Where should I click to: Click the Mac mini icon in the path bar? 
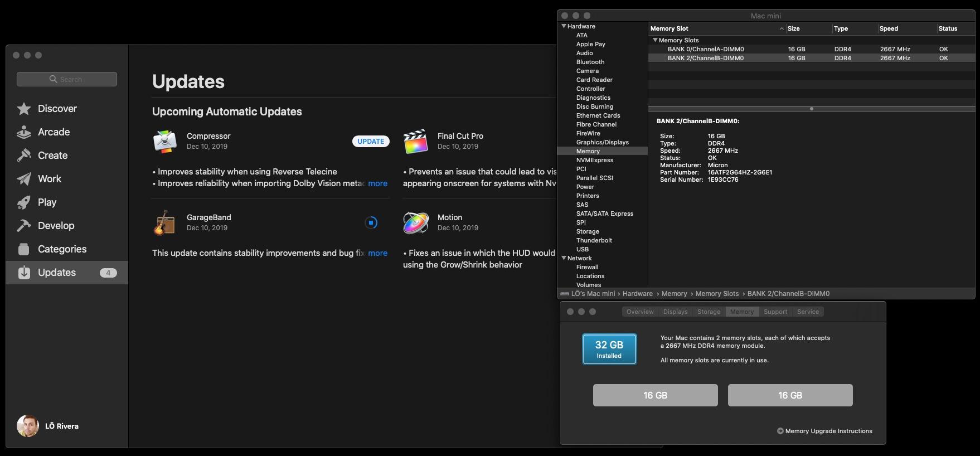pos(565,294)
